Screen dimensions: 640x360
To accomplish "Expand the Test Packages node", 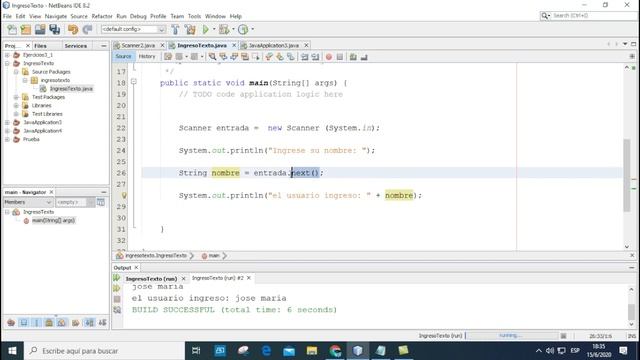I will point(16,97).
